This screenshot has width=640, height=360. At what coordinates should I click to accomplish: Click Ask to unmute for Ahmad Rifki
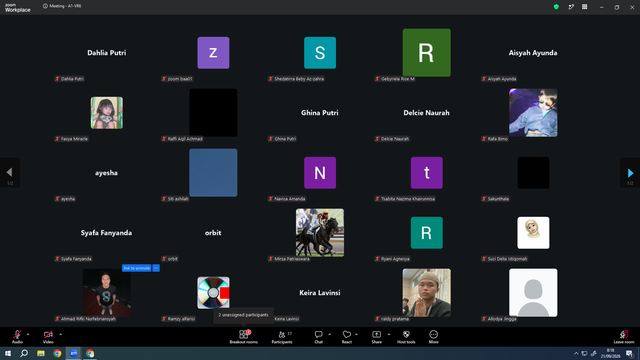(136, 268)
